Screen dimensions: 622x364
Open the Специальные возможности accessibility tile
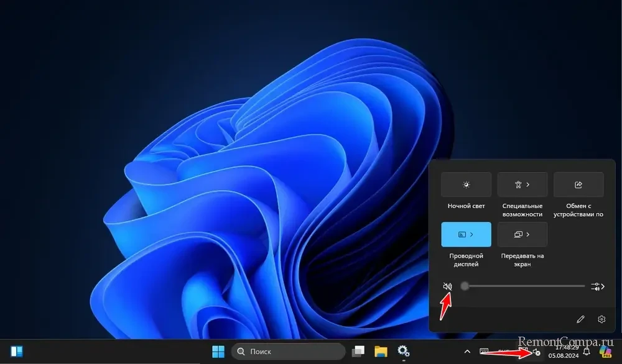[x=522, y=184]
